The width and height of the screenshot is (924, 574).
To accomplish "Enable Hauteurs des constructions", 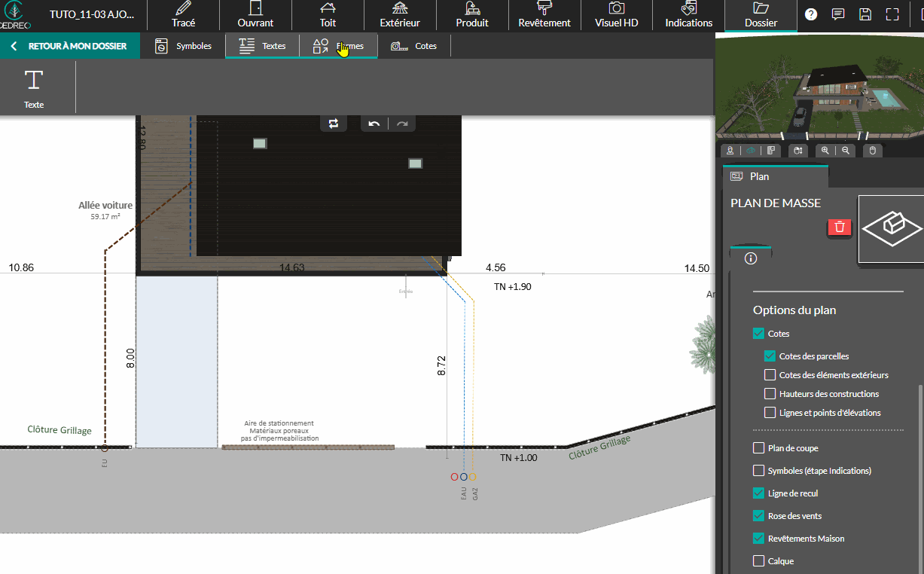I will tap(770, 394).
